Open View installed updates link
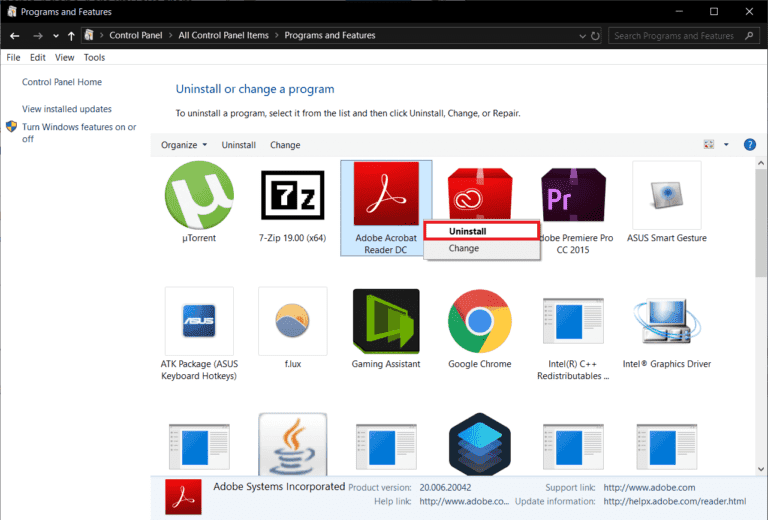The height and width of the screenshot is (520, 768). coord(67,109)
